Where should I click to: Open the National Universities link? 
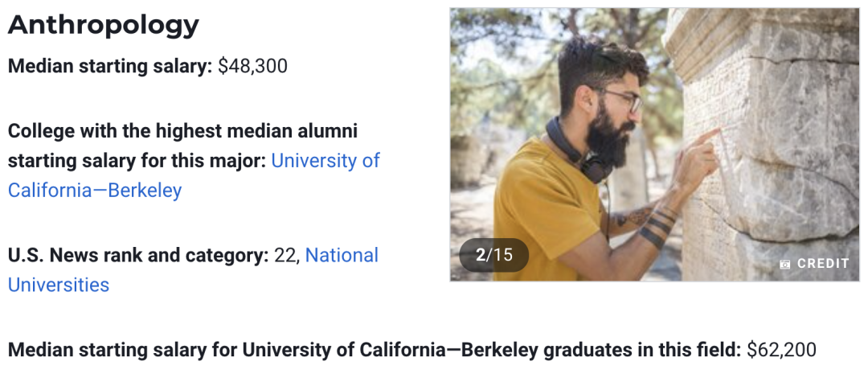(193, 269)
